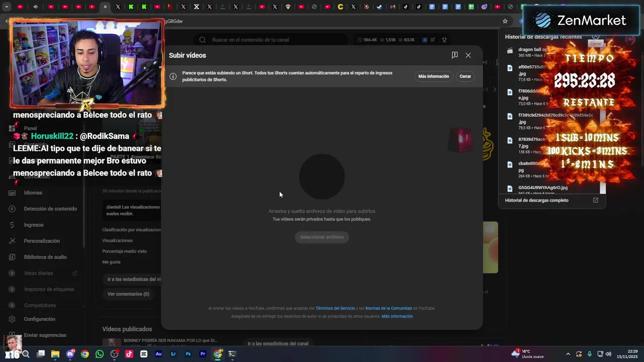Open Discord from taskbar
The image size is (644, 362).
tap(70, 354)
